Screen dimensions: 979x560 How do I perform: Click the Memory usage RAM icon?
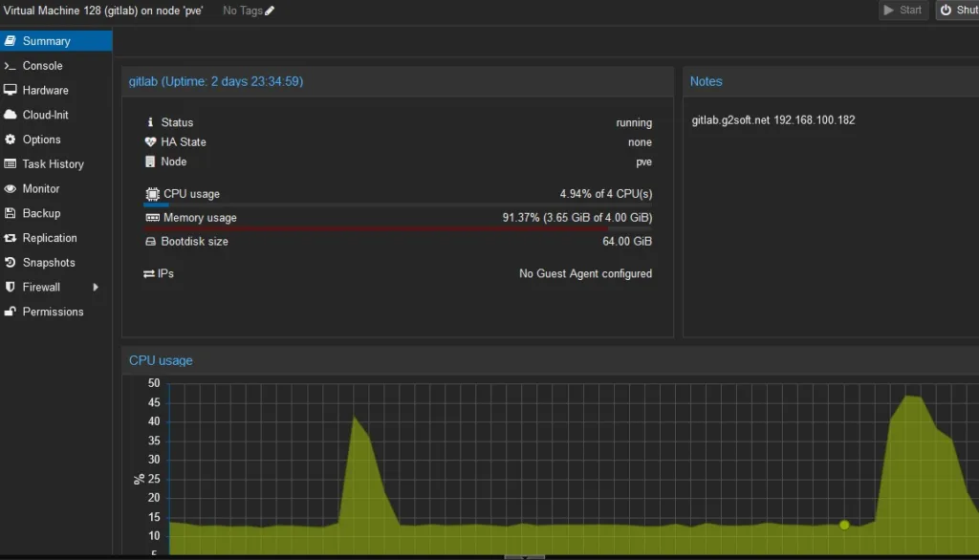tap(152, 217)
